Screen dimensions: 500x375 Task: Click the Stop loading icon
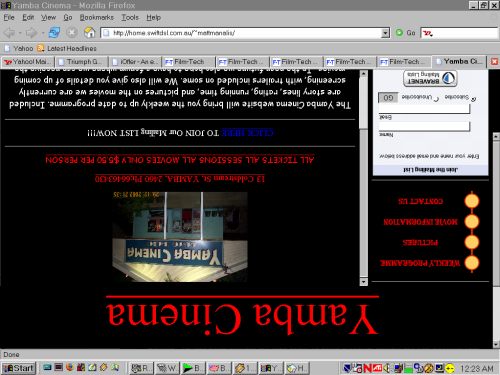click(71, 33)
